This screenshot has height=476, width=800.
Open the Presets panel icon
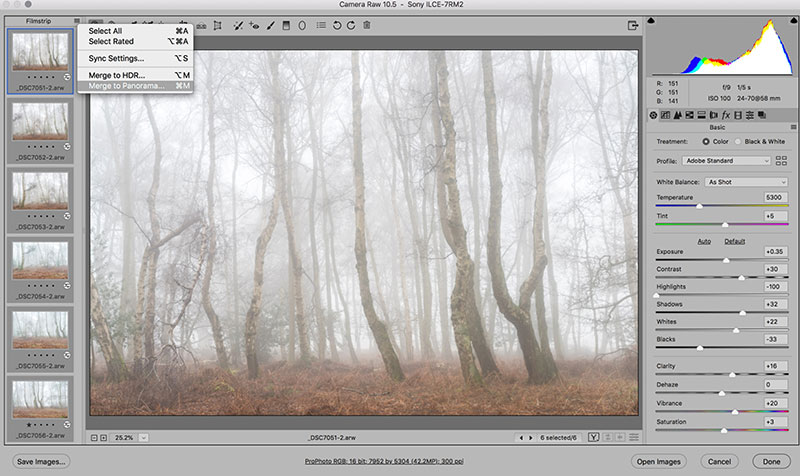749,115
